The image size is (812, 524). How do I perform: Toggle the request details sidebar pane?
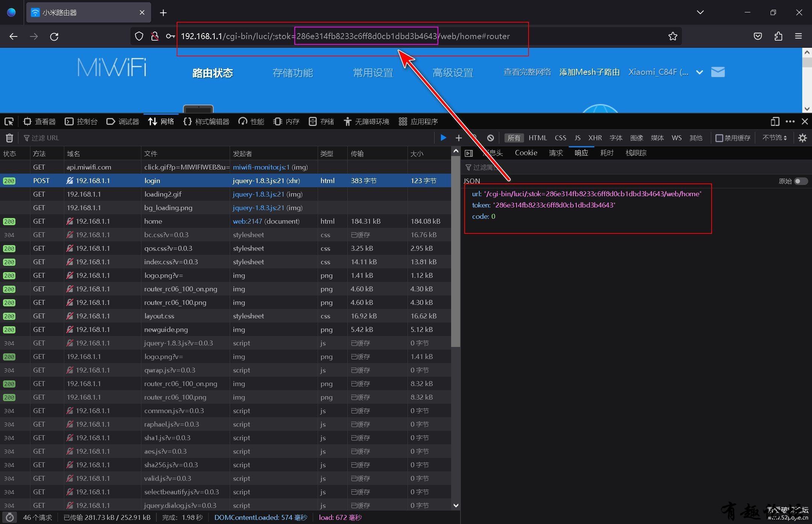(x=469, y=153)
